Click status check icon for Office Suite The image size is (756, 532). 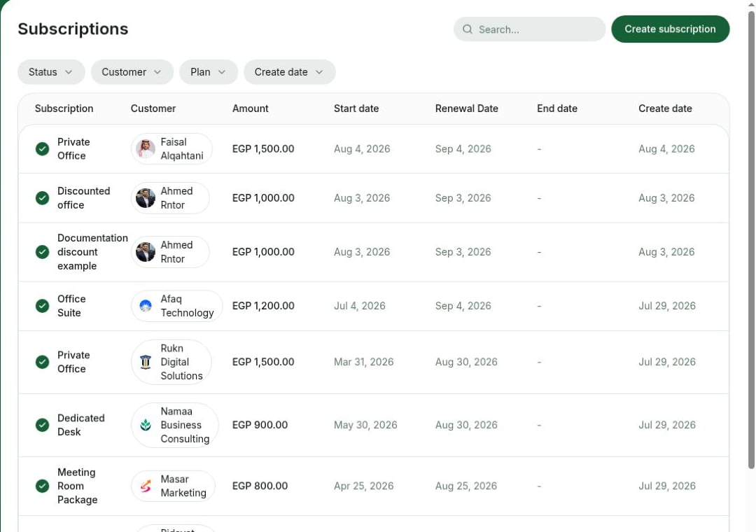pos(43,306)
